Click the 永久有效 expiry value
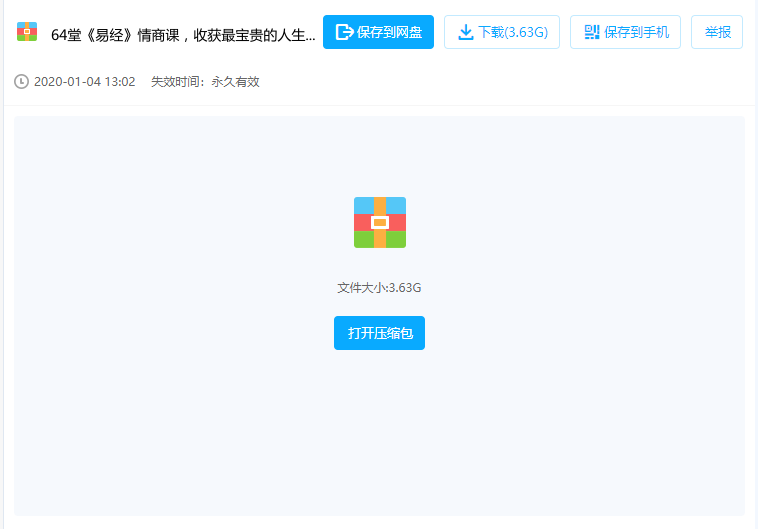Screen dimensions: 758x529 coord(235,82)
